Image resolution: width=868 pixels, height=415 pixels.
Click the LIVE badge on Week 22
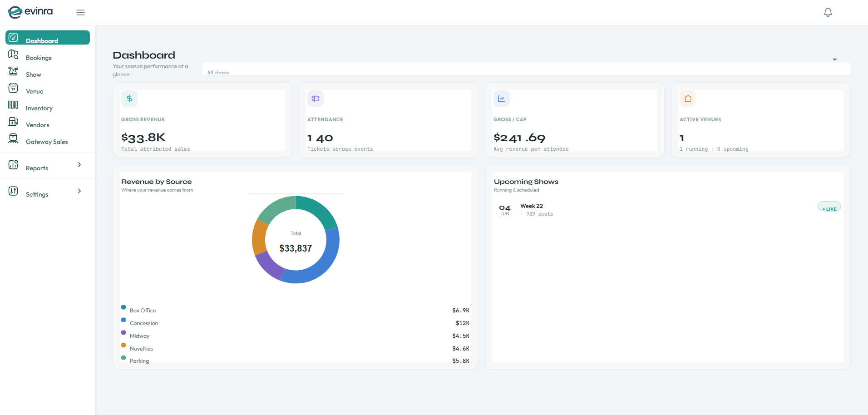[x=829, y=207]
